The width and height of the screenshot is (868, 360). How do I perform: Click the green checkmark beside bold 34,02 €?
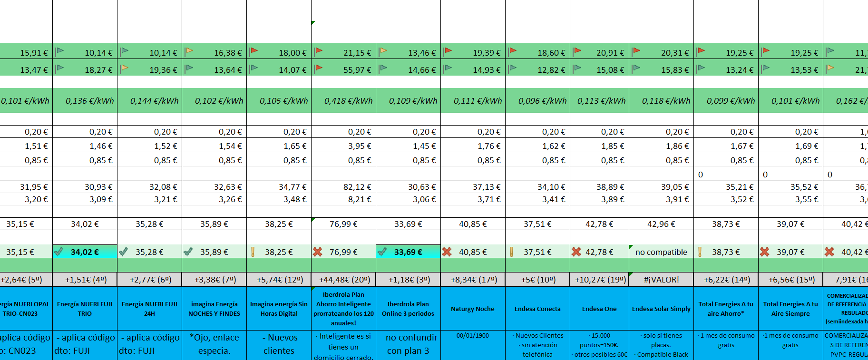[x=59, y=252]
